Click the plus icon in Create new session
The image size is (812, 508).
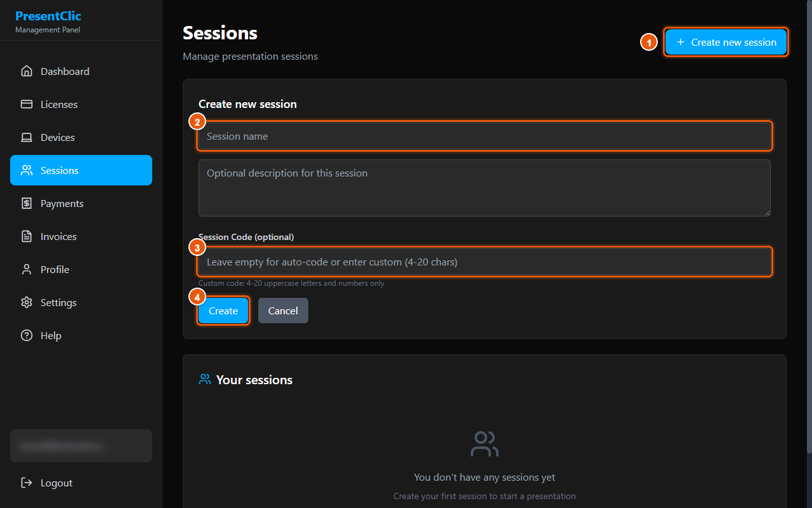click(681, 42)
